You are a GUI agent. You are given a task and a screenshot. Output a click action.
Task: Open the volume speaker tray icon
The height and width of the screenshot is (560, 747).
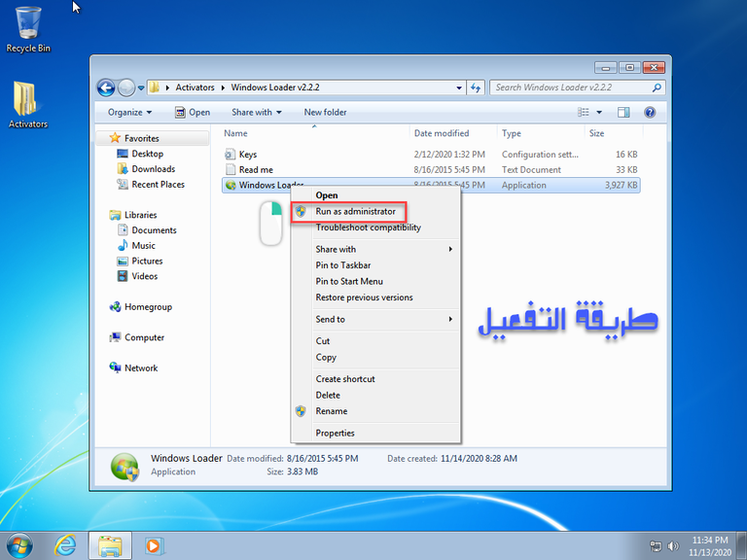(x=673, y=546)
